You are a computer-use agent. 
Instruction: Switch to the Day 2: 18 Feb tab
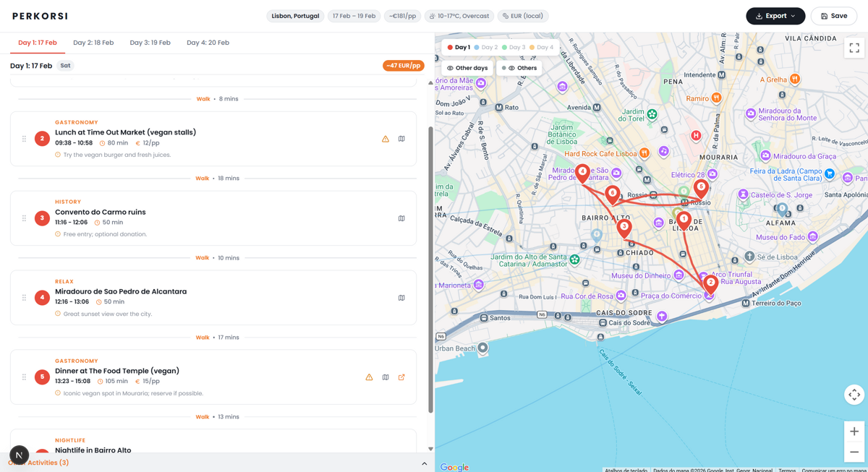(93, 42)
